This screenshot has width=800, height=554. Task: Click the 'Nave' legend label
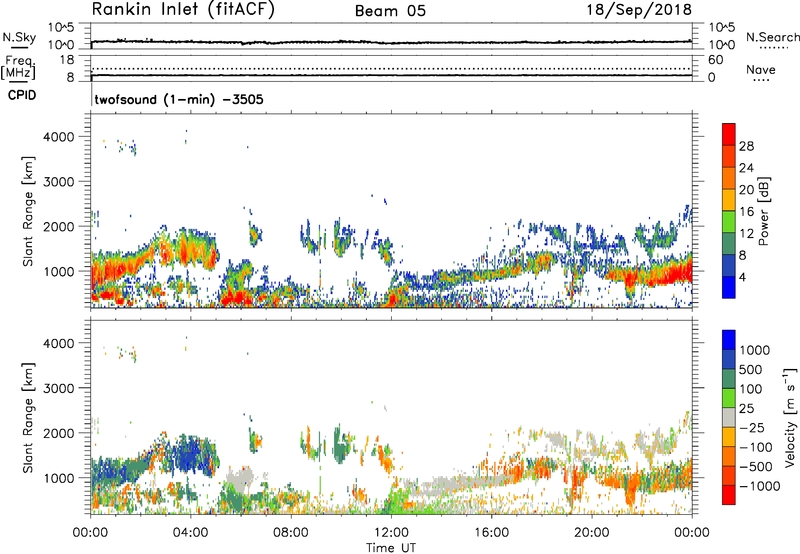click(x=761, y=69)
